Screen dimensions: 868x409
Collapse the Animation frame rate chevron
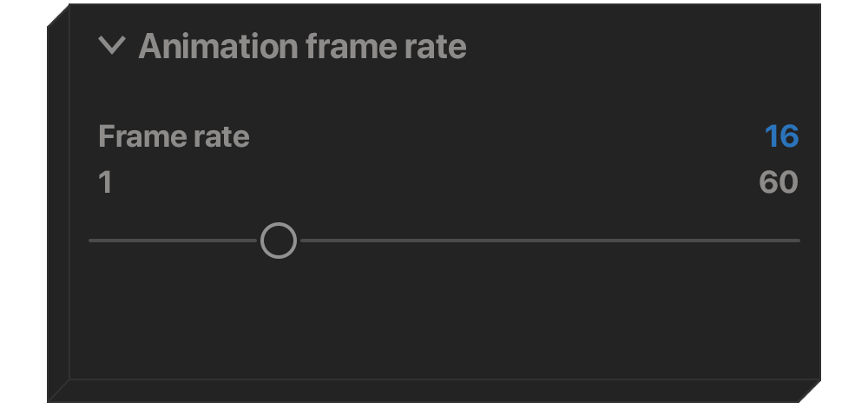pos(112,46)
